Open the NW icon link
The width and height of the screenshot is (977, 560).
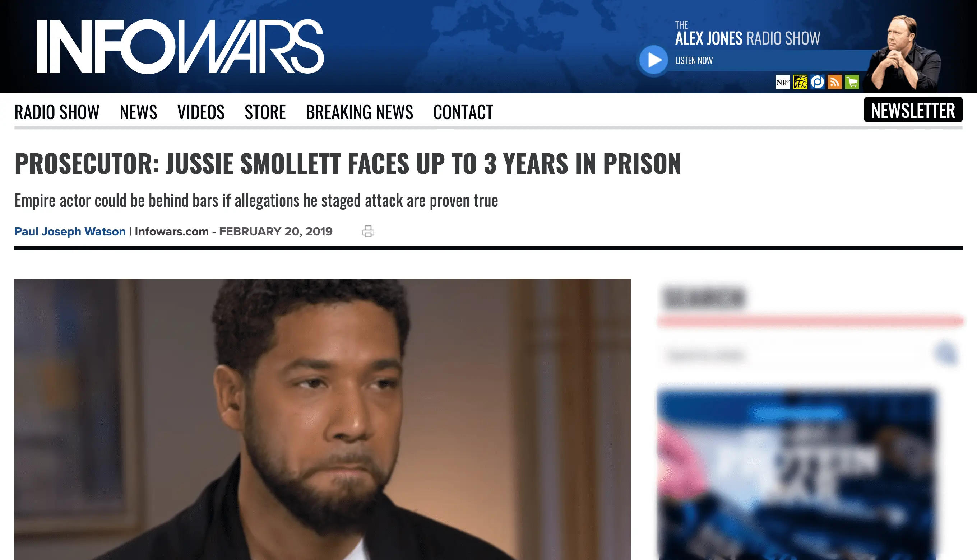(783, 82)
